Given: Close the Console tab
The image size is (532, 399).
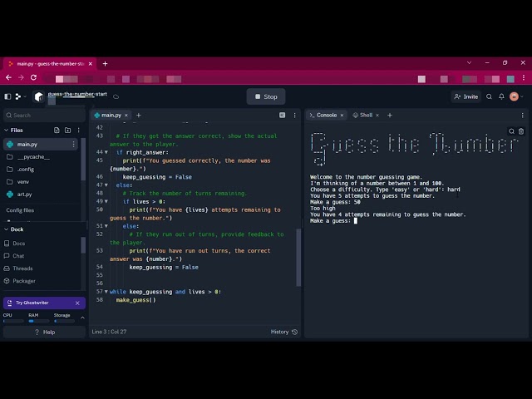Looking at the screenshot, I should pyautogui.click(x=342, y=116).
